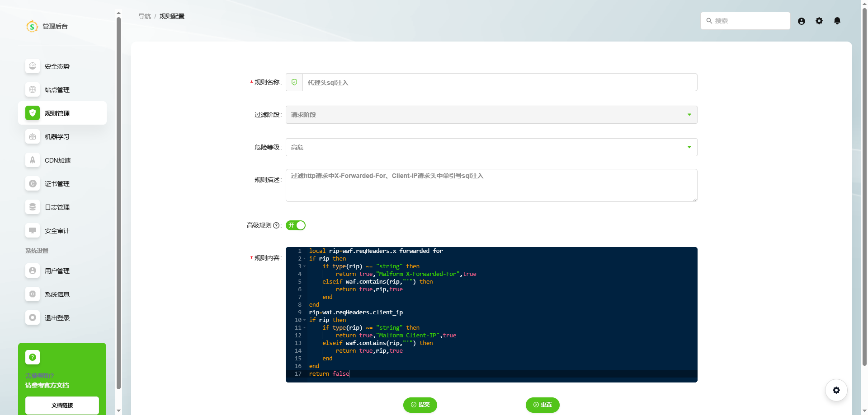Open 日志管理 menu item
Screen dimensions: 868x415
pyautogui.click(x=57, y=207)
